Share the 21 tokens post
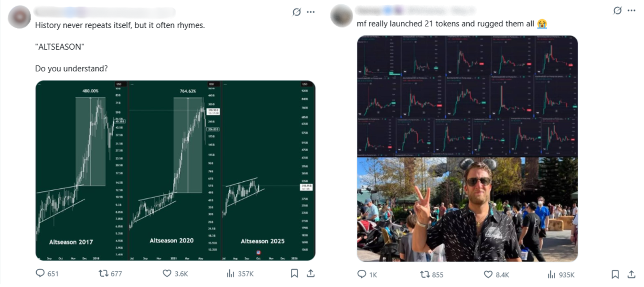 [632, 275]
